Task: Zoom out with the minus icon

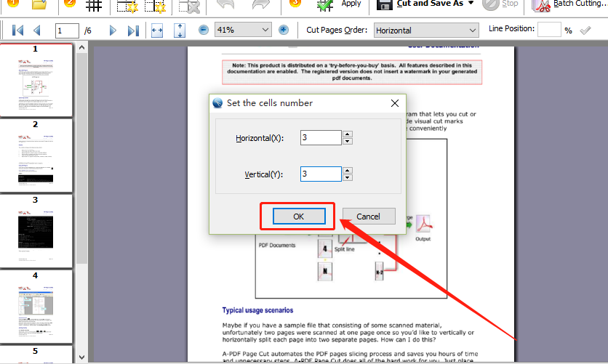Action: pos(203,30)
